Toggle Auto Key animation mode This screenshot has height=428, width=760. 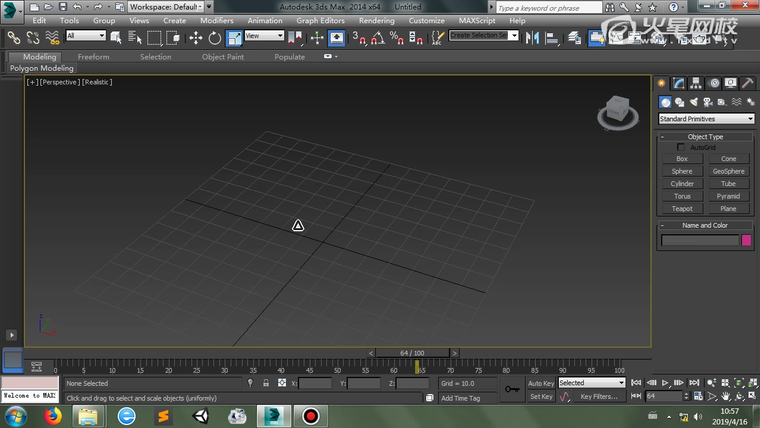(x=541, y=383)
